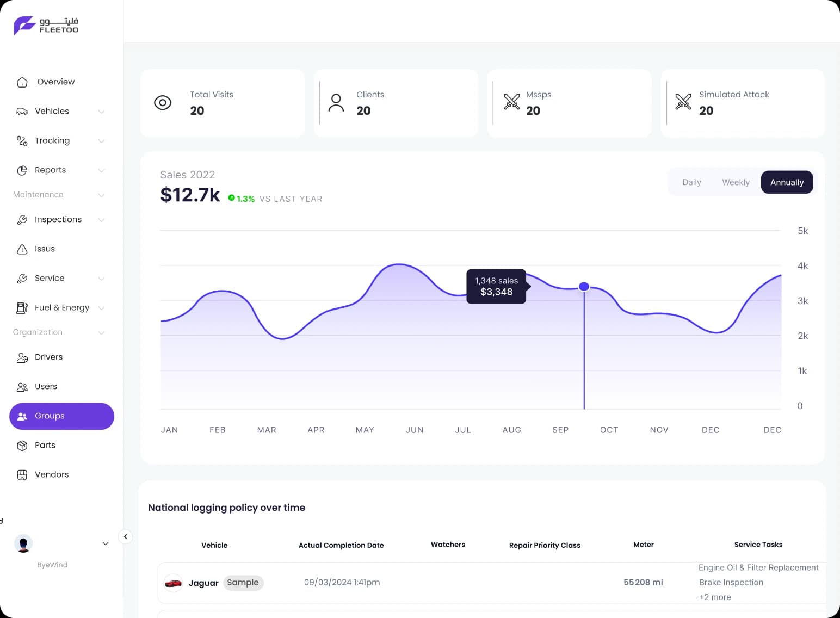Go to the Drivers page
The height and width of the screenshot is (618, 840).
(x=48, y=357)
